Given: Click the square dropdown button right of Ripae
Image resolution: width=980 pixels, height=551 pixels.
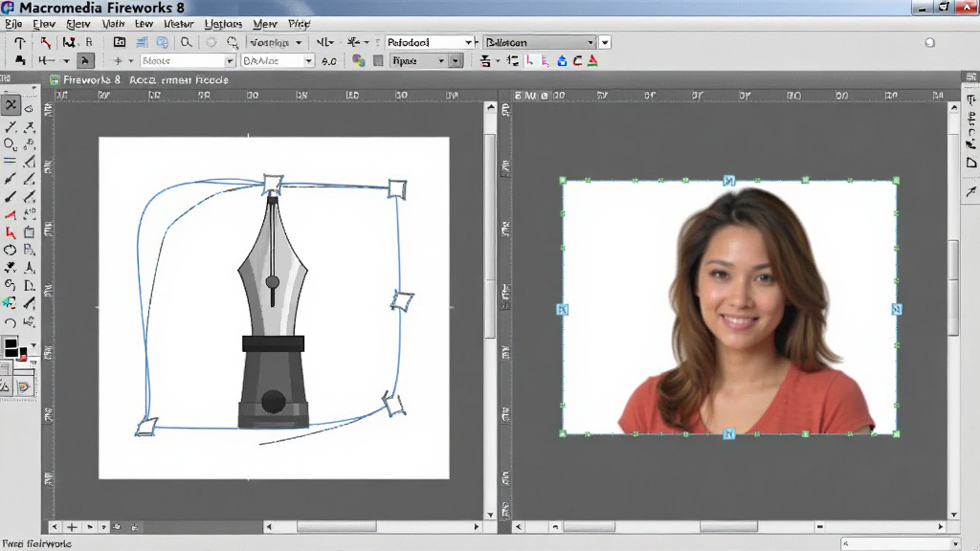Looking at the screenshot, I should coord(456,60).
